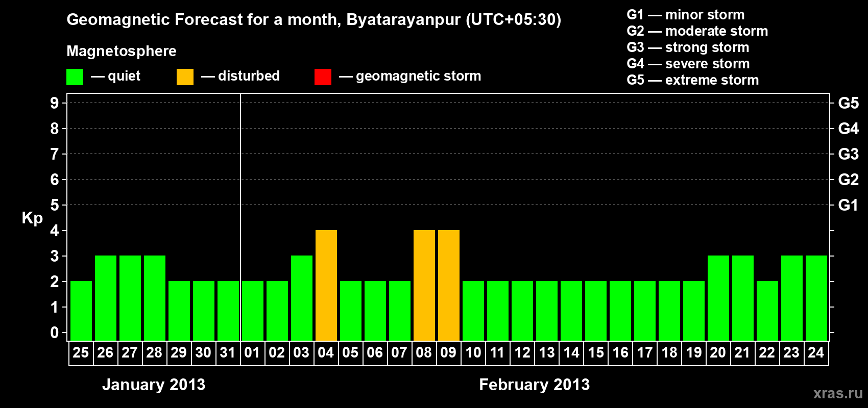Click the Kp value 9 axis label
868x408 pixels.
click(x=55, y=103)
